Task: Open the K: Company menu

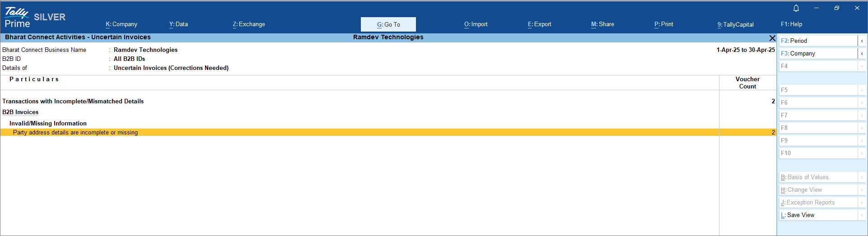Action: 121,24
